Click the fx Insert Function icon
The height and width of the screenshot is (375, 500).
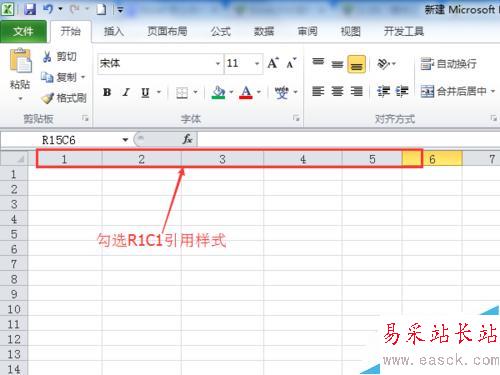point(188,139)
